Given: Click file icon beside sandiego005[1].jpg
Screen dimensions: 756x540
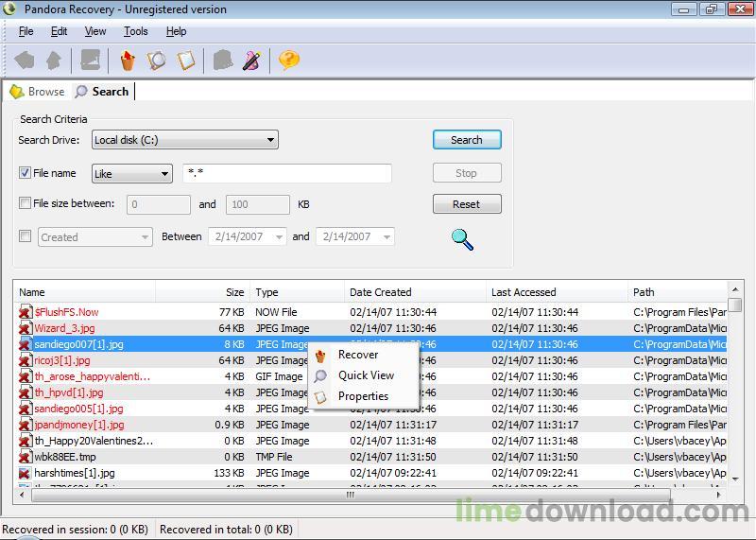Looking at the screenshot, I should tap(26, 409).
